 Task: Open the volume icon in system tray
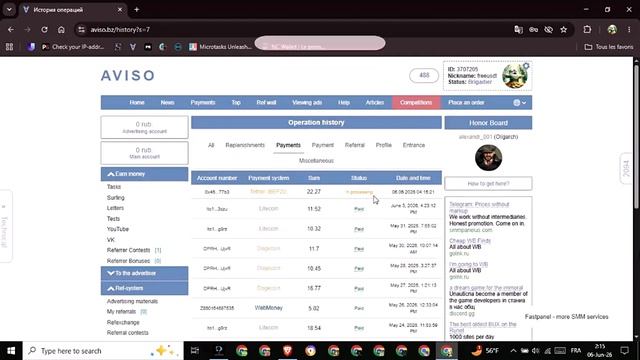pos(536,351)
